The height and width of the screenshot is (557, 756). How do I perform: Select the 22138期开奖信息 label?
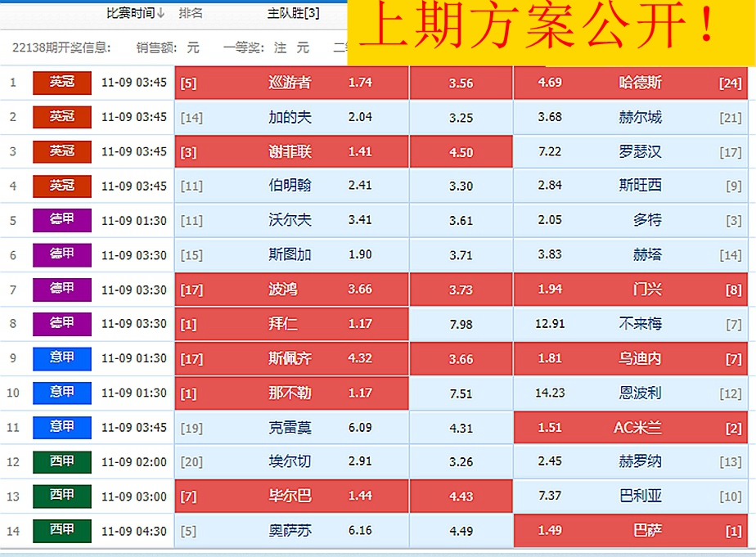tap(61, 47)
